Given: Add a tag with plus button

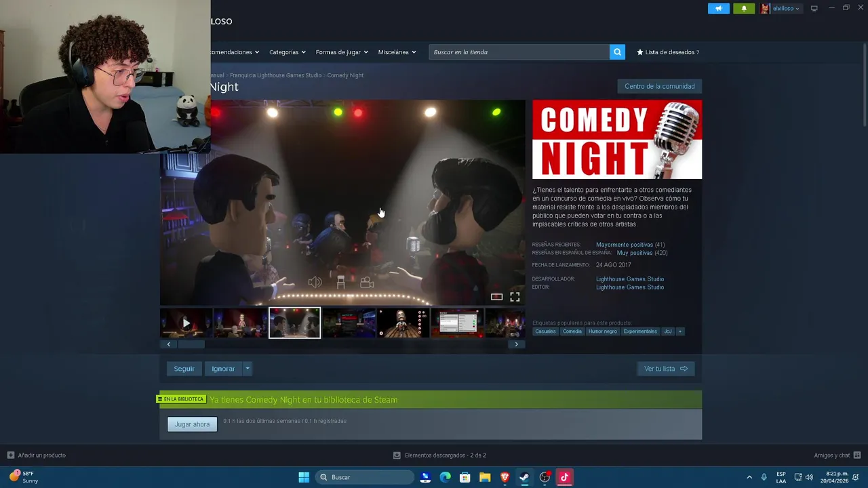Looking at the screenshot, I should (679, 331).
